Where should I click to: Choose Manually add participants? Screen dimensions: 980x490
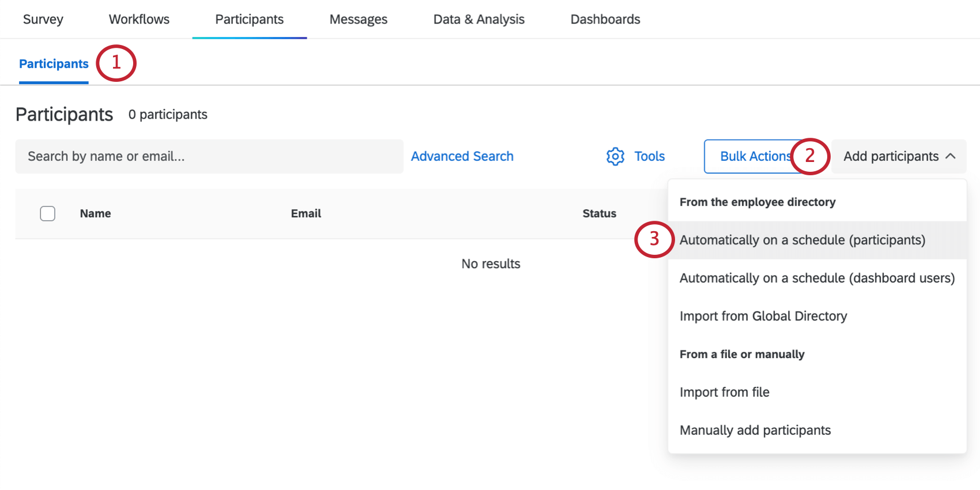click(x=755, y=431)
